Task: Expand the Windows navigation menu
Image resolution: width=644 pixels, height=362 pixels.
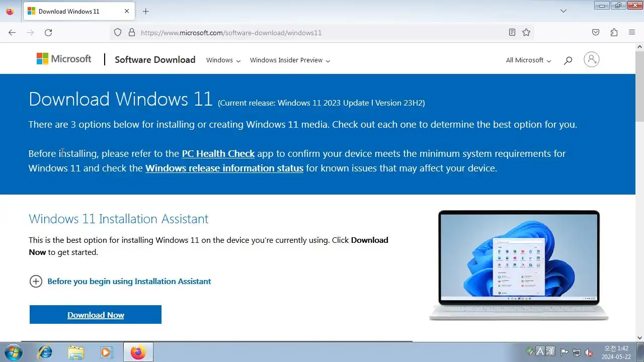Action: point(223,60)
